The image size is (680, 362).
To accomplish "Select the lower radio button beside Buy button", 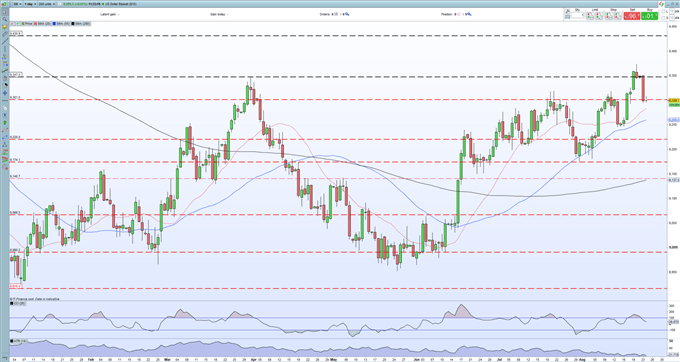I will pos(663,18).
